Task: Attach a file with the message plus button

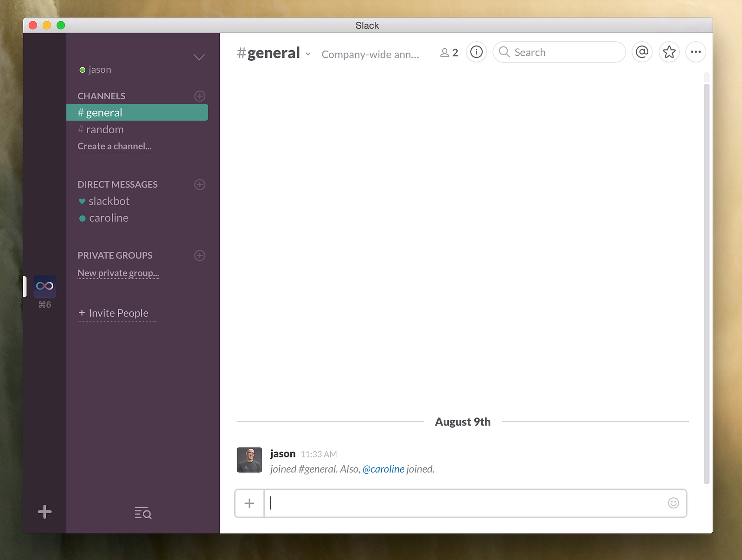Action: click(249, 503)
